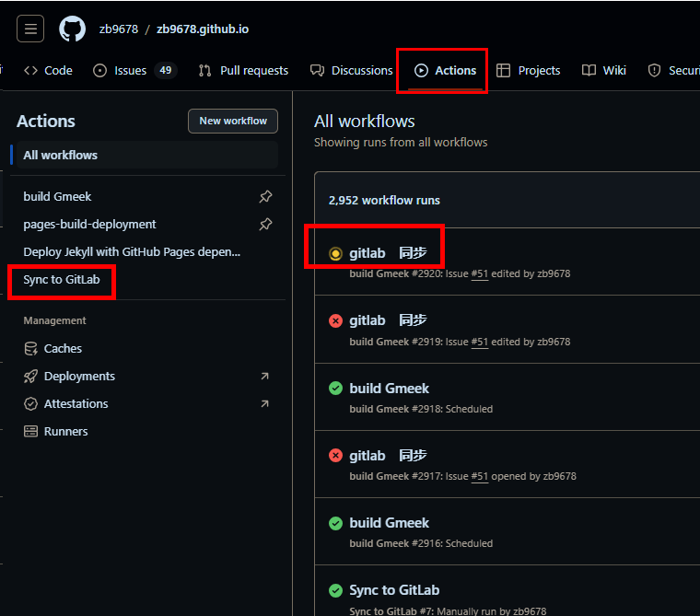Select the pages-build-deployment workflow
700x616 pixels.
[x=89, y=224]
